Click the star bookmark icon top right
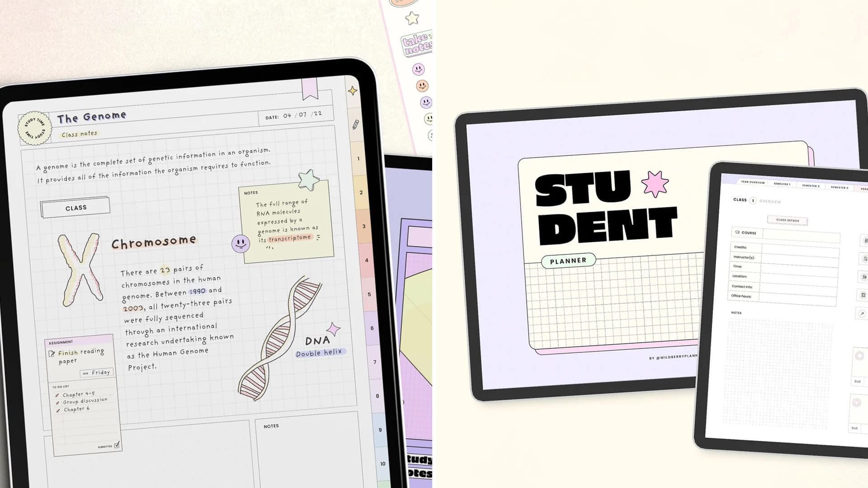Viewport: 868px width, 488px height. pos(352,91)
